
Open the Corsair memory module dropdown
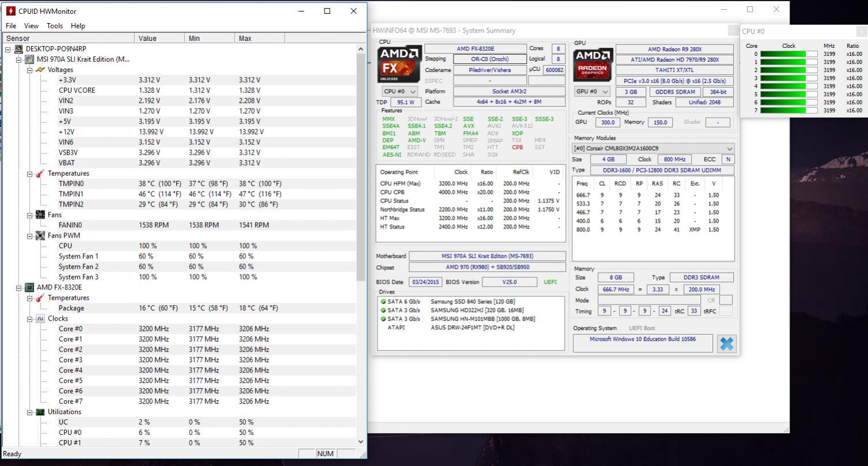[654, 148]
